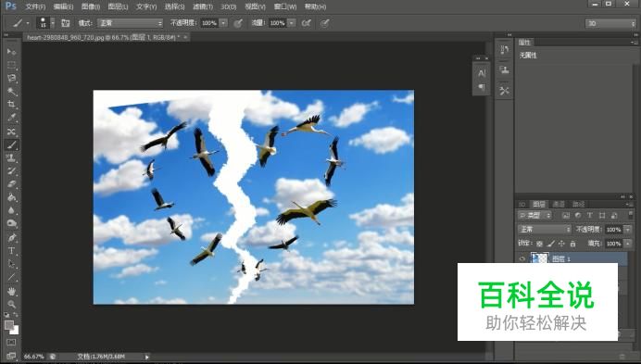Toggle lock position icon
The height and width of the screenshot is (364, 641).
point(561,244)
